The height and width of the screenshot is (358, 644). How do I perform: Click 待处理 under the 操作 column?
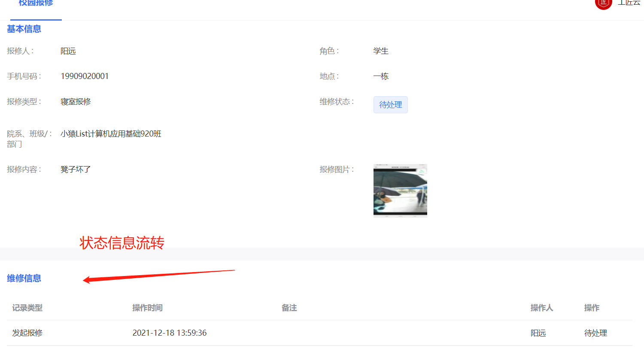click(x=595, y=333)
